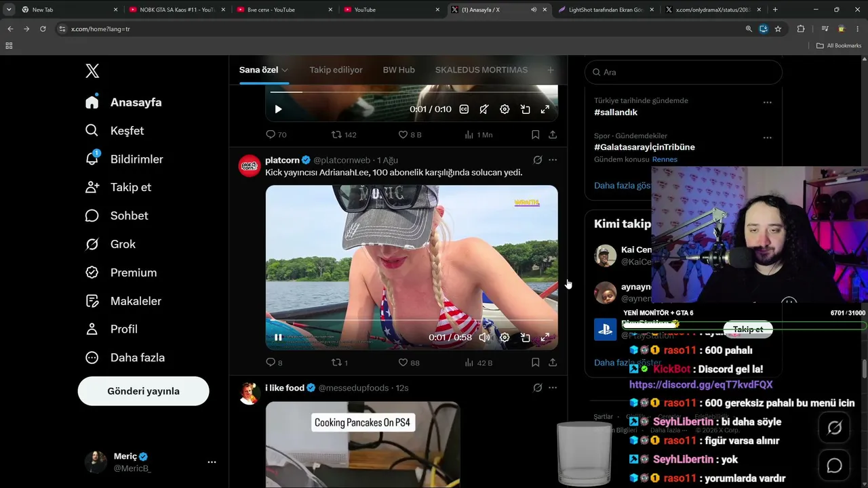
Task: Like the platcorn post with 88 likes
Action: [408, 363]
